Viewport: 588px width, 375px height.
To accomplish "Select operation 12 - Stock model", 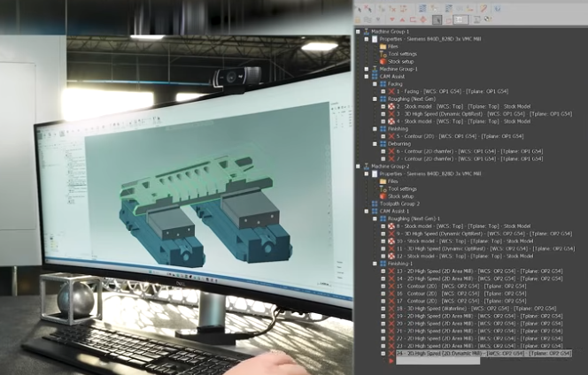I will pyautogui.click(x=465, y=256).
